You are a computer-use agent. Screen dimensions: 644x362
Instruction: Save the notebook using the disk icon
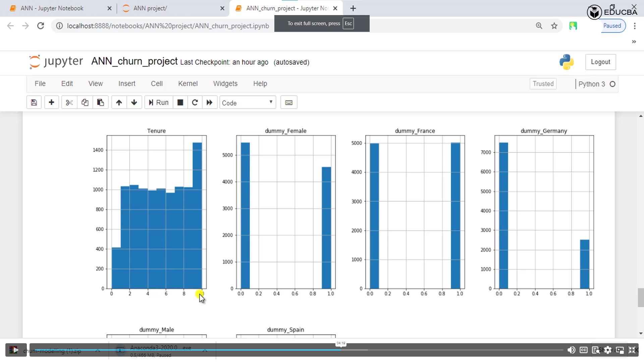click(34, 102)
